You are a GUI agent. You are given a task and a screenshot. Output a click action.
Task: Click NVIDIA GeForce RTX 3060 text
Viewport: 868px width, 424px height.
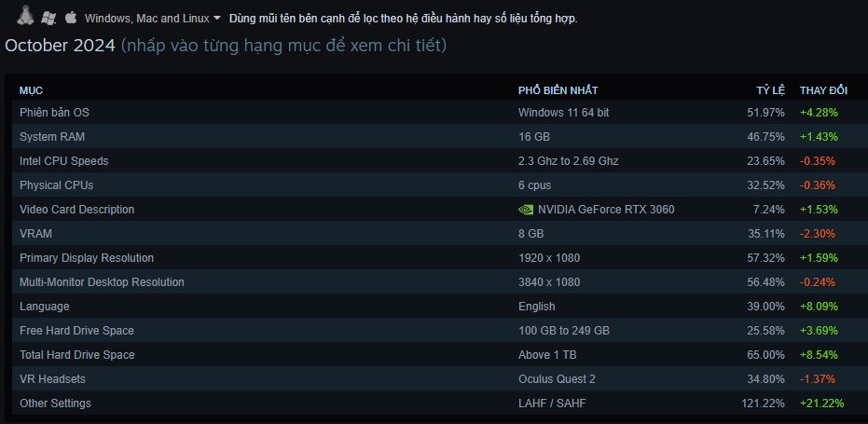point(606,210)
